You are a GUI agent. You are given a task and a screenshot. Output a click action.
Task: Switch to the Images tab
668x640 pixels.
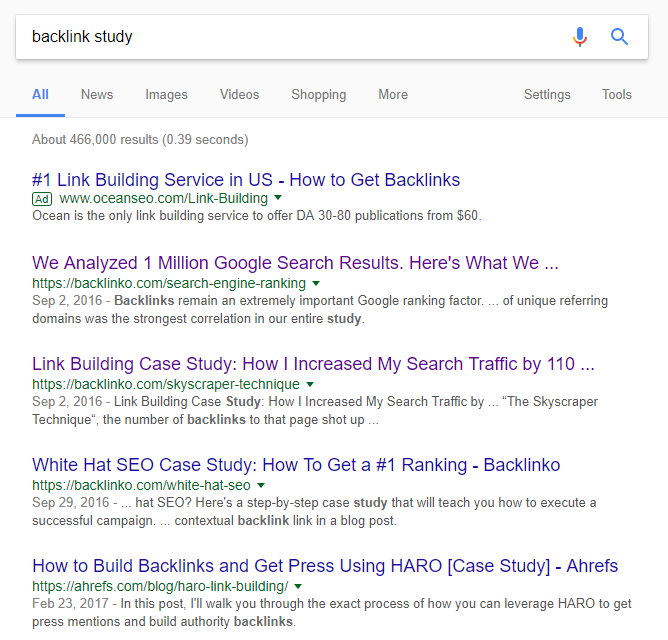click(x=166, y=95)
